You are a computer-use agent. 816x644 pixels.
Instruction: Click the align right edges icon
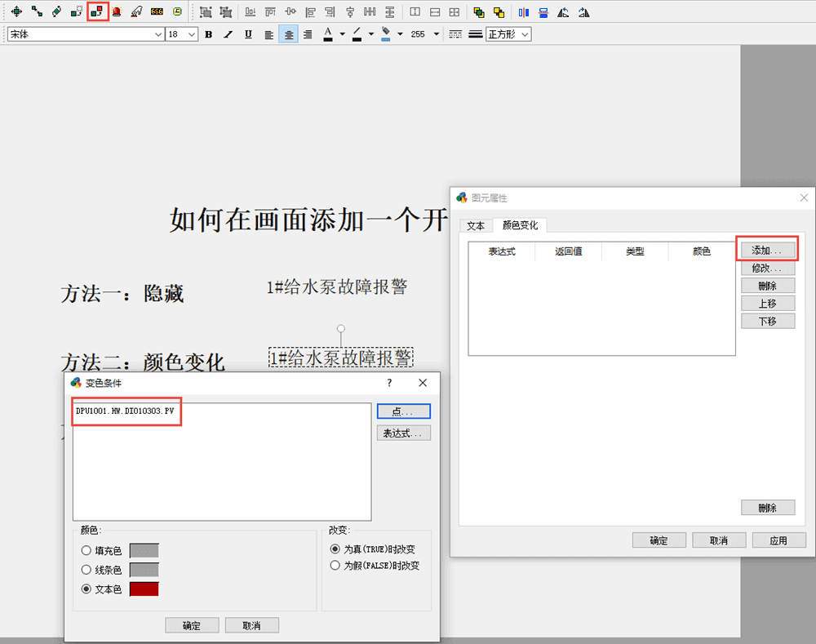(330, 12)
